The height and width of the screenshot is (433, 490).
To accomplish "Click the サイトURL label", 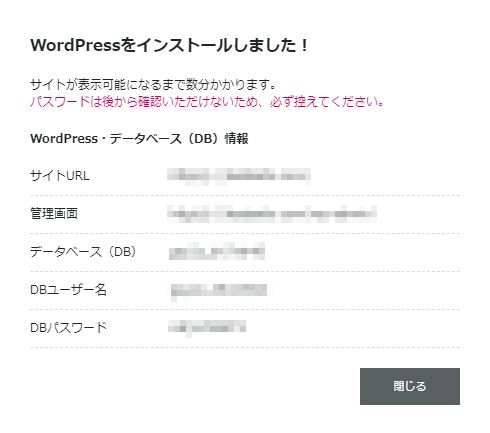I will point(60,176).
